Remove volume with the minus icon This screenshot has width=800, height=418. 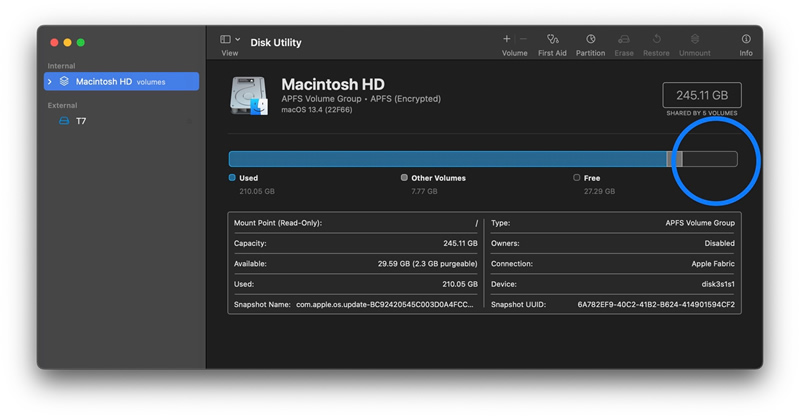[523, 39]
